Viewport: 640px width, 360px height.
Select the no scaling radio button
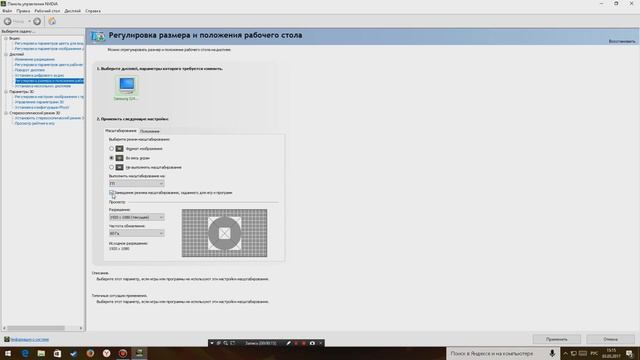click(x=111, y=167)
